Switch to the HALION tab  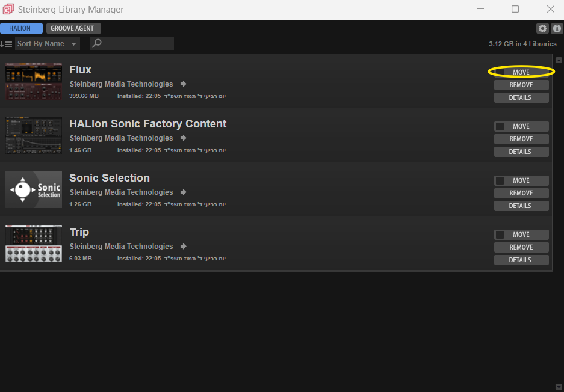pos(21,28)
